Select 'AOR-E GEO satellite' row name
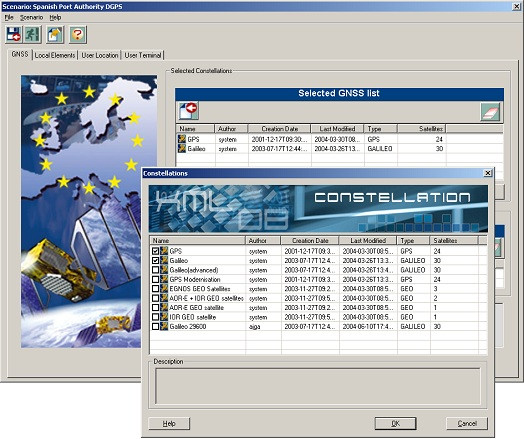The width and height of the screenshot is (524, 439). pos(196,307)
